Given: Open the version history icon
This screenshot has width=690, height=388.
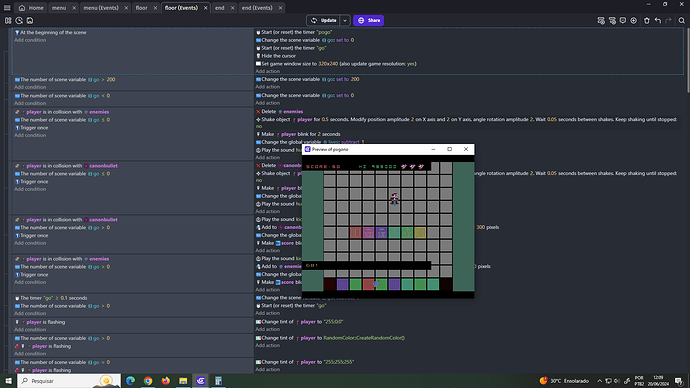Looking at the screenshot, I should point(19,20).
